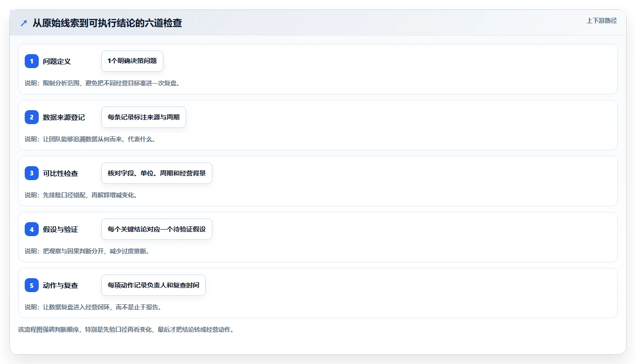Viewport: 636px width, 364px height.
Task: Click the arrow icon beside the header title
Action: point(24,23)
